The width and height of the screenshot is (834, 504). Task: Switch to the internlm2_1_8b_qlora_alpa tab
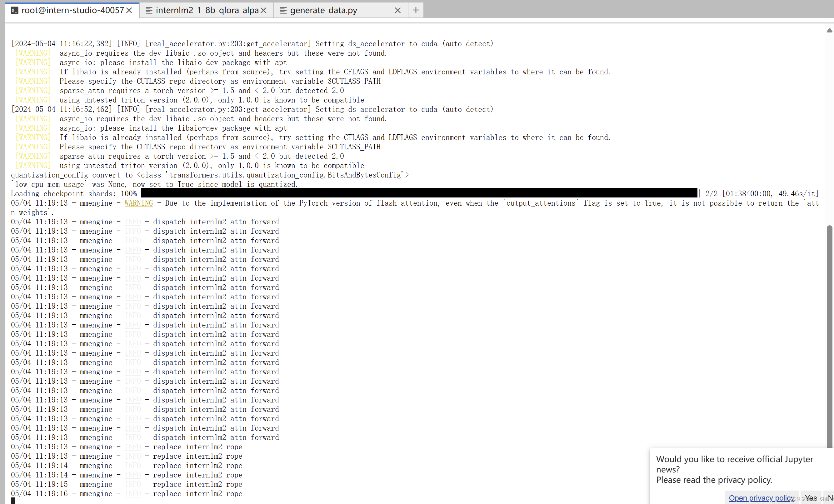click(207, 11)
